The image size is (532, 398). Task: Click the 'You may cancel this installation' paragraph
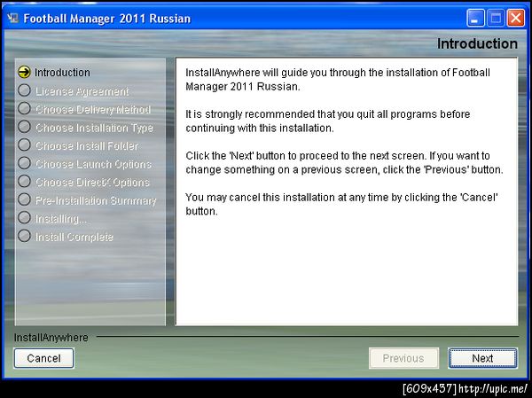pyautogui.click(x=341, y=204)
